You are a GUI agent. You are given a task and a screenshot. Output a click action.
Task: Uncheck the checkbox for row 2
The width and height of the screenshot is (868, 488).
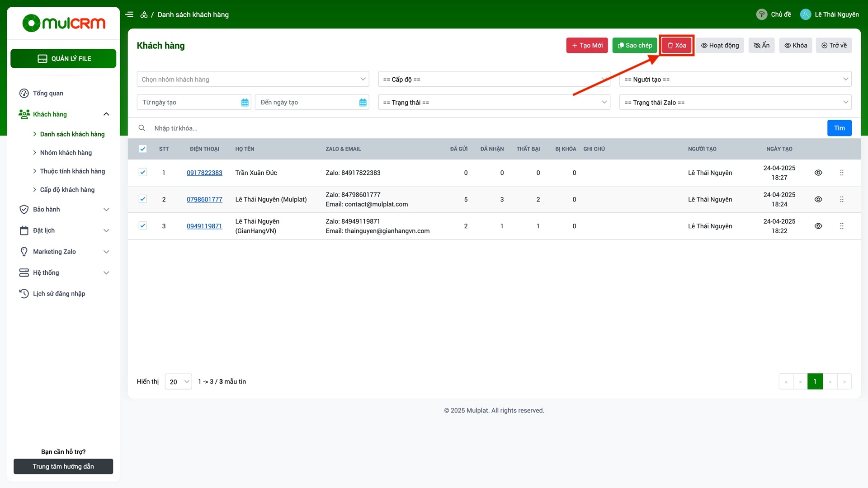(x=142, y=199)
